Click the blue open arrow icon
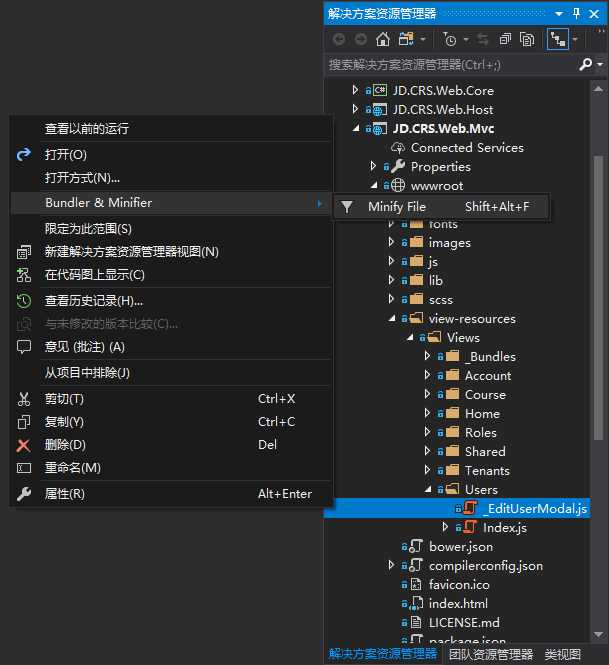 pyautogui.click(x=24, y=154)
